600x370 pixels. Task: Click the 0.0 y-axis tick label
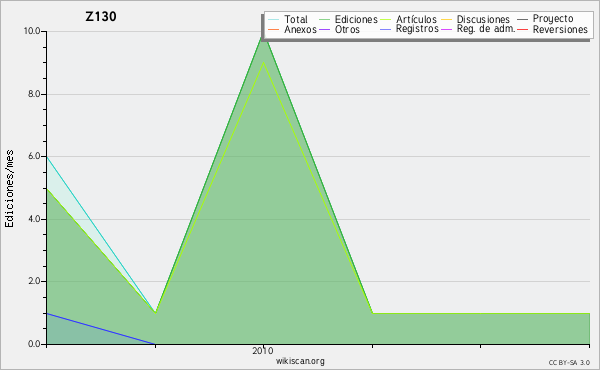[x=34, y=344]
